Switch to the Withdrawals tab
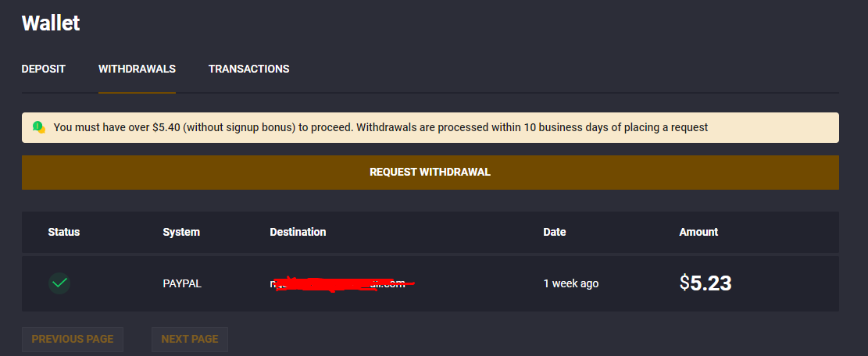The width and height of the screenshot is (868, 356). (x=137, y=69)
